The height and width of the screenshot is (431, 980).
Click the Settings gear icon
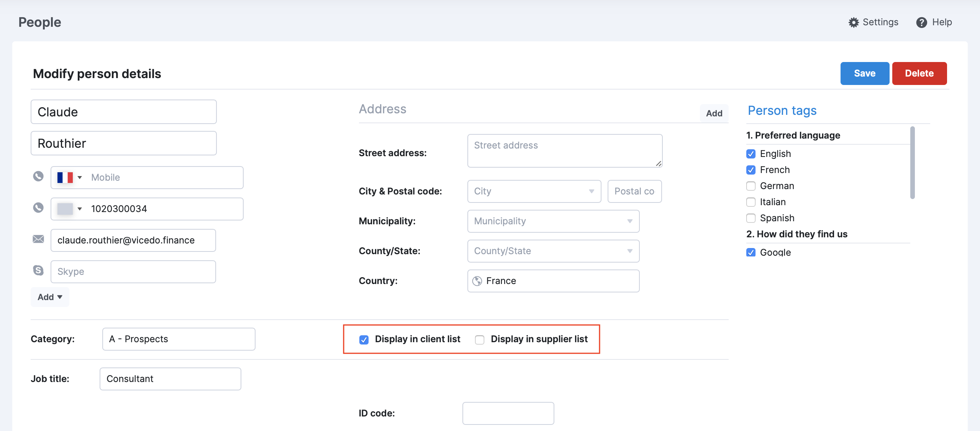coord(853,23)
